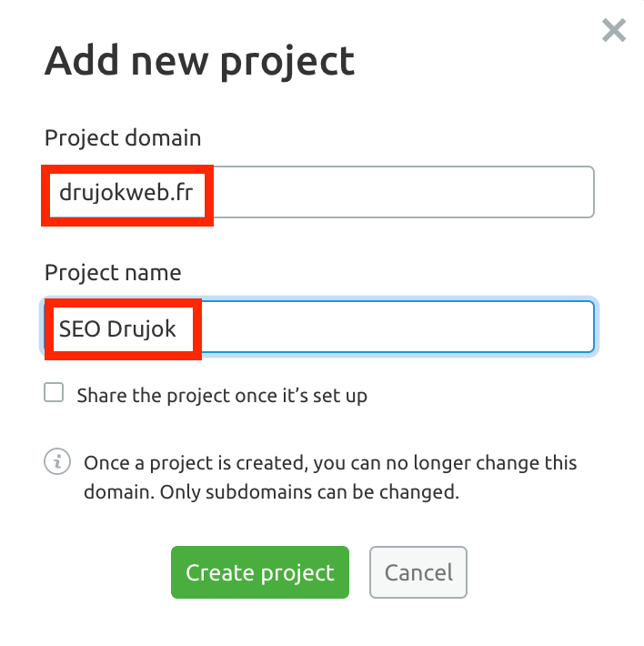This screenshot has width=644, height=646.
Task: Cancel the new project dialog
Action: 418,571
